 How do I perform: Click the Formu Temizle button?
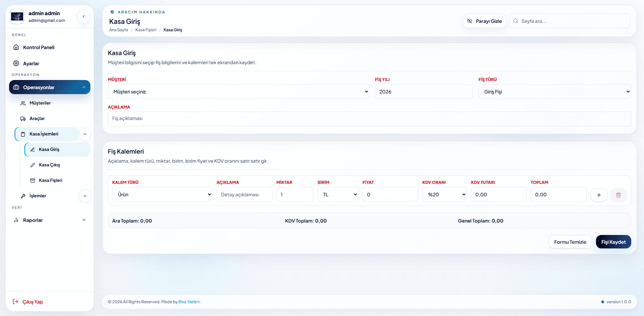(570, 242)
